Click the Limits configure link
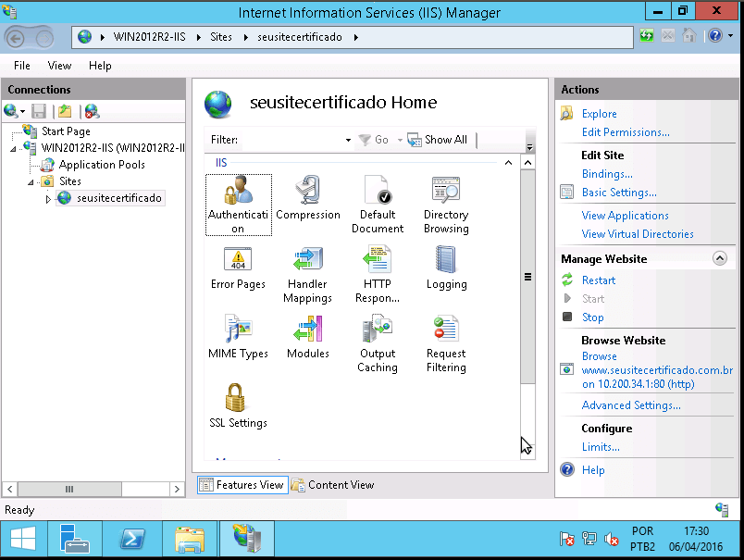Image resolution: width=744 pixels, height=560 pixels. (601, 447)
